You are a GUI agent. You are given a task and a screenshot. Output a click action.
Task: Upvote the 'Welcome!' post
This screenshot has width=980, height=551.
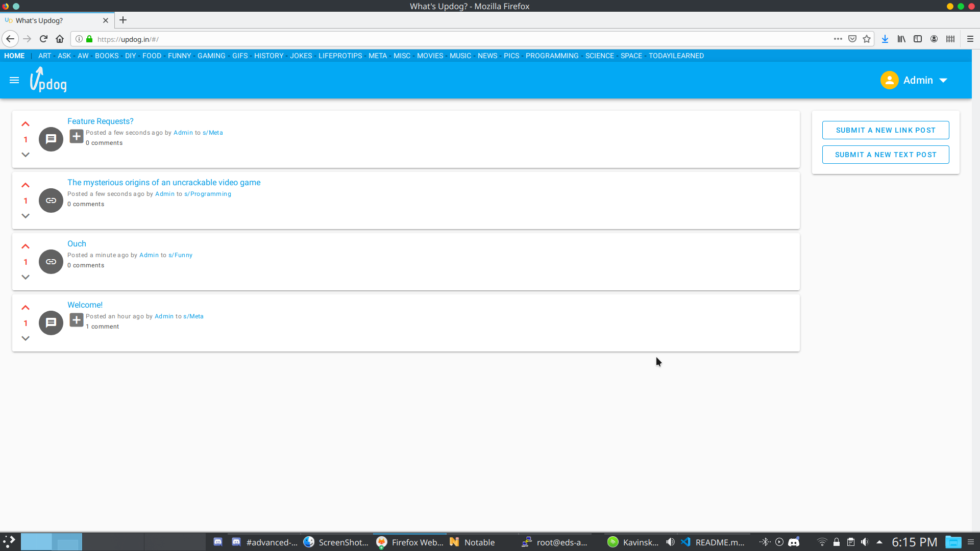coord(26,308)
